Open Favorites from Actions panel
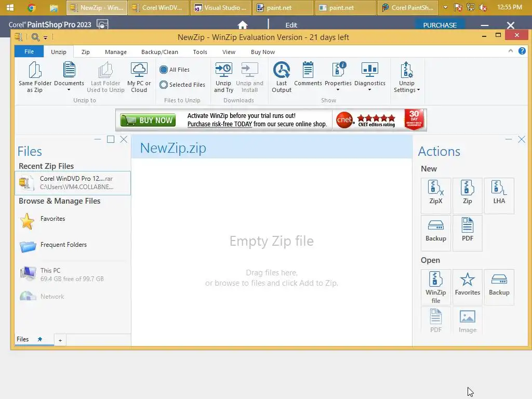 [x=468, y=287]
